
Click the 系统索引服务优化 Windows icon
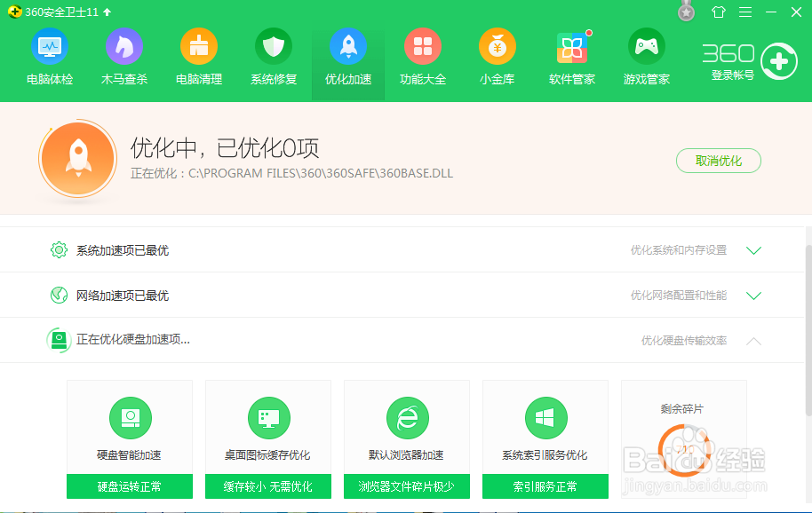(545, 418)
